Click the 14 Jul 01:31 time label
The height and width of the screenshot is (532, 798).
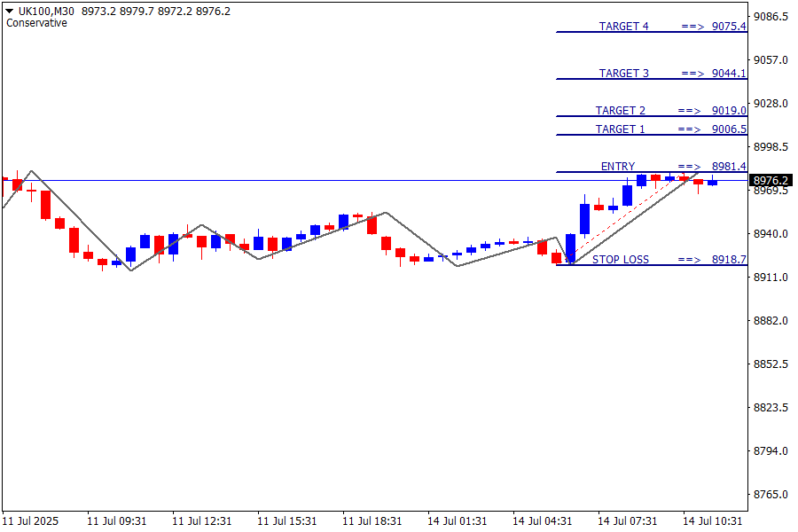[457, 521]
